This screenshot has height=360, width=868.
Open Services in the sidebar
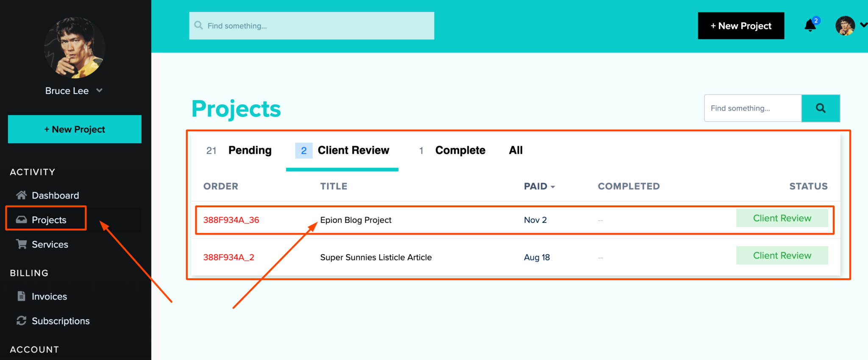pos(50,244)
